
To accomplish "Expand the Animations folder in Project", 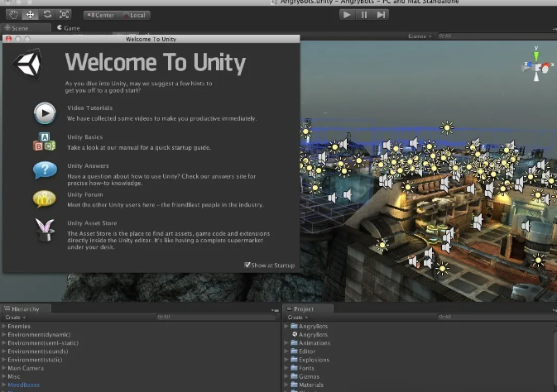I will click(286, 343).
